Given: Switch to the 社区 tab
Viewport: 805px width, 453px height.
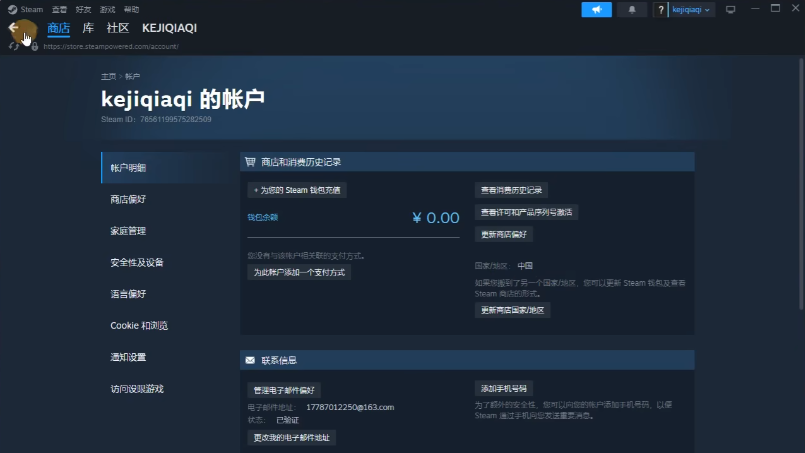Looking at the screenshot, I should (118, 28).
